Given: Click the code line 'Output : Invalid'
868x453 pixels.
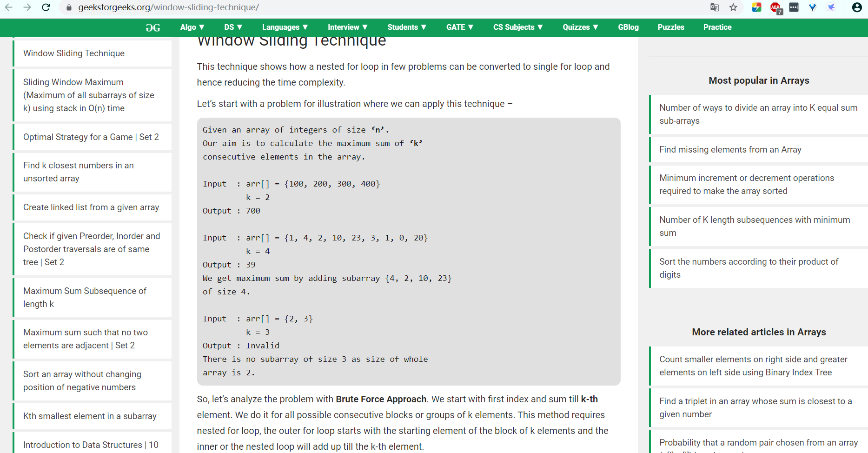Looking at the screenshot, I should tap(241, 346).
